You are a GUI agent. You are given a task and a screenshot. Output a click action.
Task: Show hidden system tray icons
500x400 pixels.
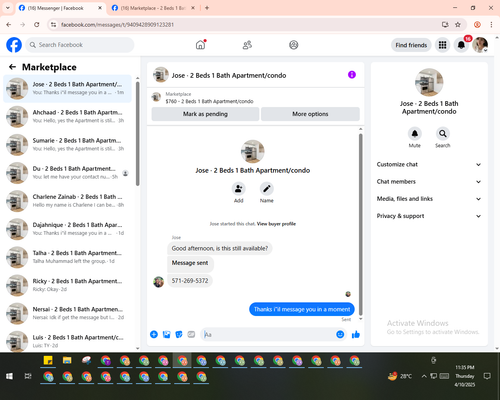pos(424,376)
